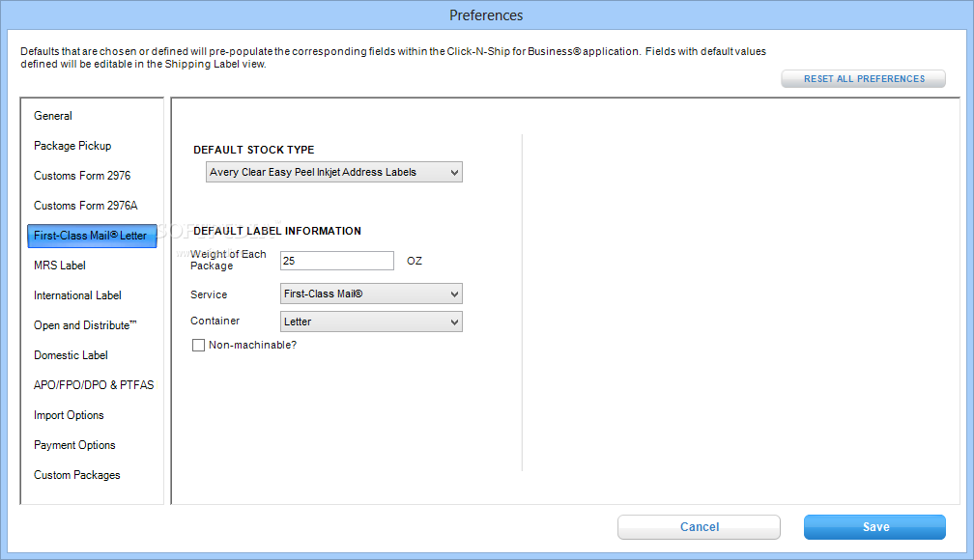Expand the Default Stock Type dropdown
Viewport: 974px width, 560px height.
tap(334, 172)
